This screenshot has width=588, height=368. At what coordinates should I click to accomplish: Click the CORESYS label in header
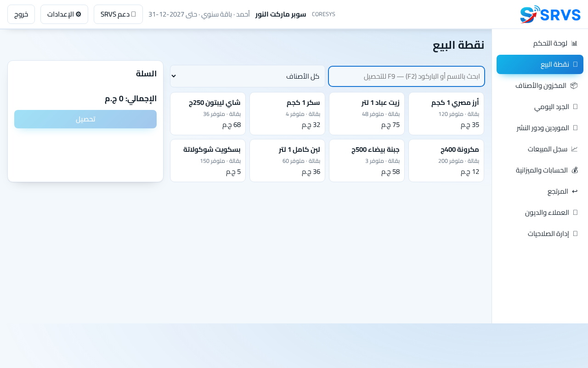coord(323,14)
